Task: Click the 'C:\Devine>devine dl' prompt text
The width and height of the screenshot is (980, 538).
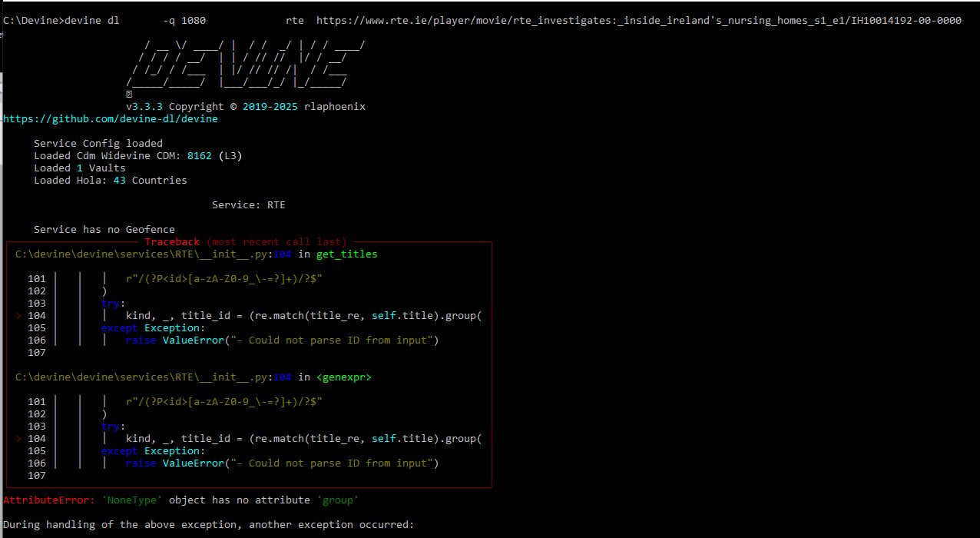Action: pyautogui.click(x=61, y=21)
